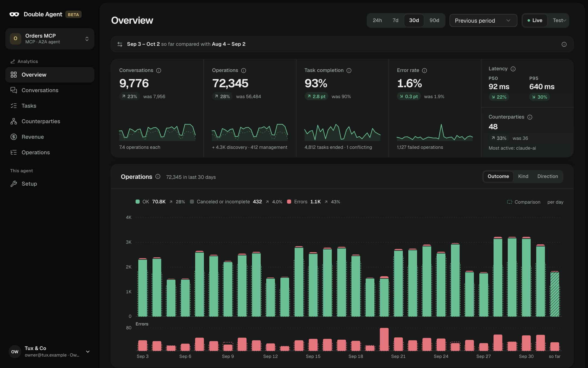
Task: Expand the Tux & Co account menu
Action: (x=50, y=351)
